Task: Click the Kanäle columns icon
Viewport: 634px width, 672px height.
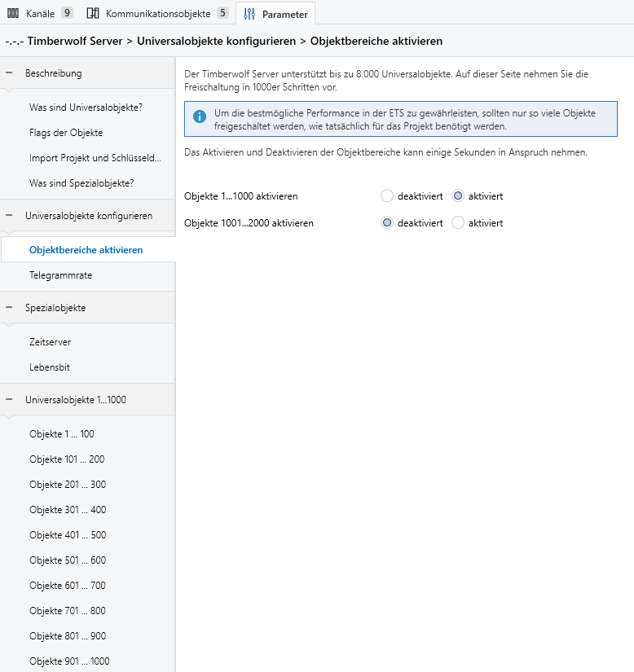Action: pos(13,13)
